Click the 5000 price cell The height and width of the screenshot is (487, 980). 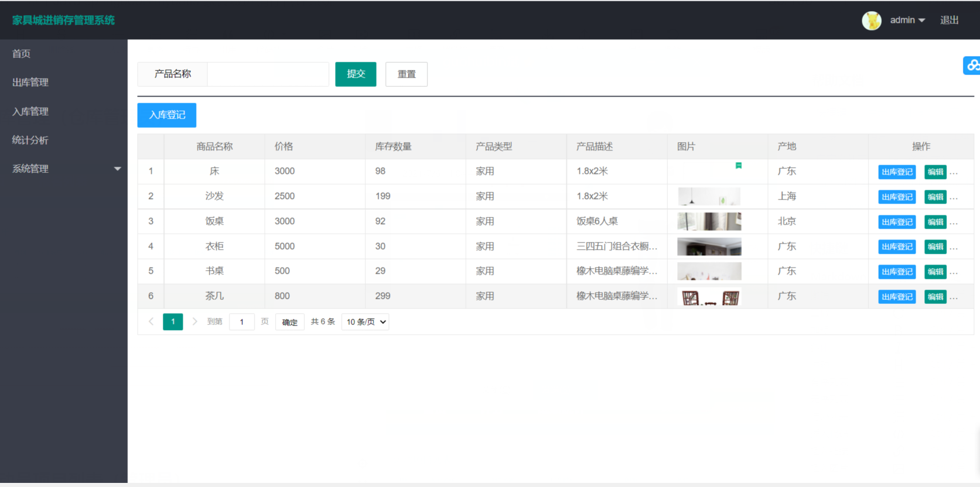point(315,246)
